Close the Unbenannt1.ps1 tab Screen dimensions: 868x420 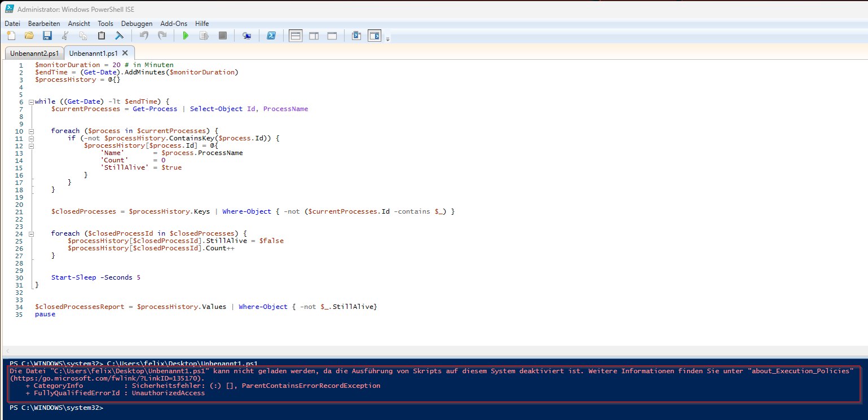(x=125, y=53)
